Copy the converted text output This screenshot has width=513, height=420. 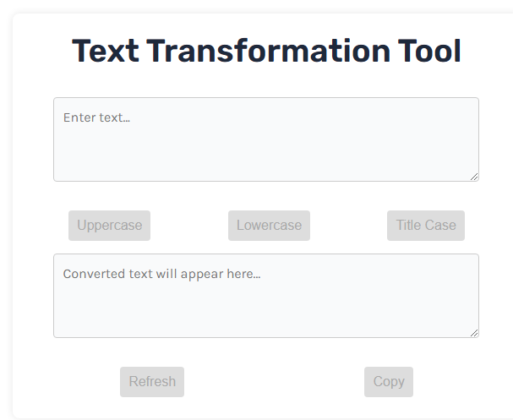point(389,382)
